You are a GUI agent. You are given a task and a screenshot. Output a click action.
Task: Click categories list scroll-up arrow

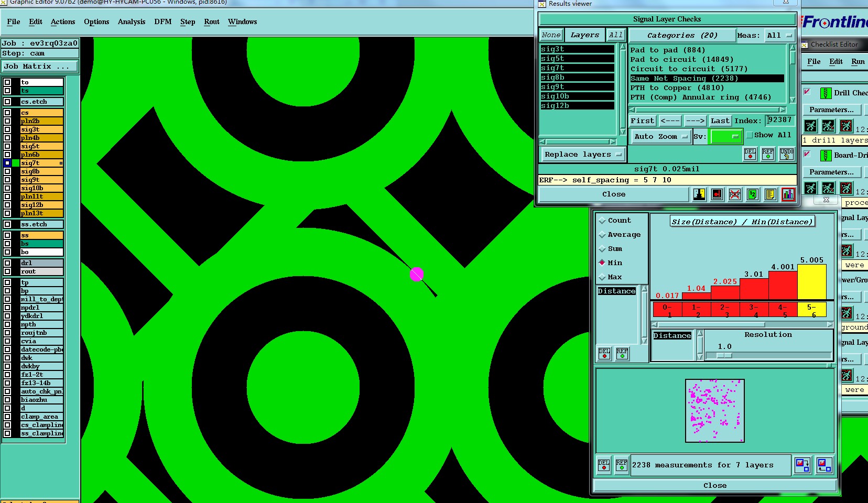click(793, 47)
